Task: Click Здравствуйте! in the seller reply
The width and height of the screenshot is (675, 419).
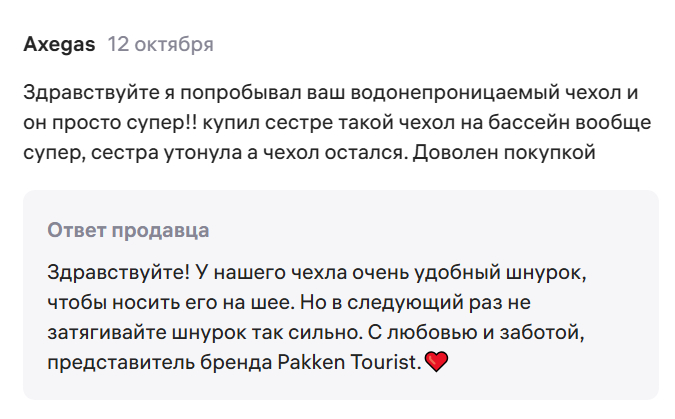Action: pyautogui.click(x=105, y=272)
